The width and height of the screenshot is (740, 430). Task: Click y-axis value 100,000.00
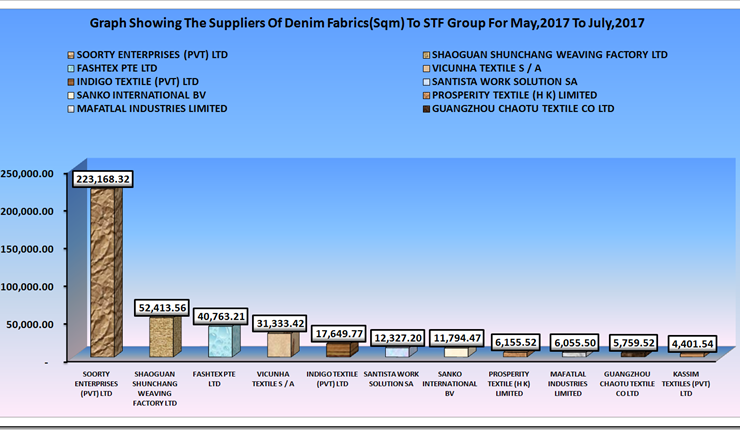click(x=27, y=287)
